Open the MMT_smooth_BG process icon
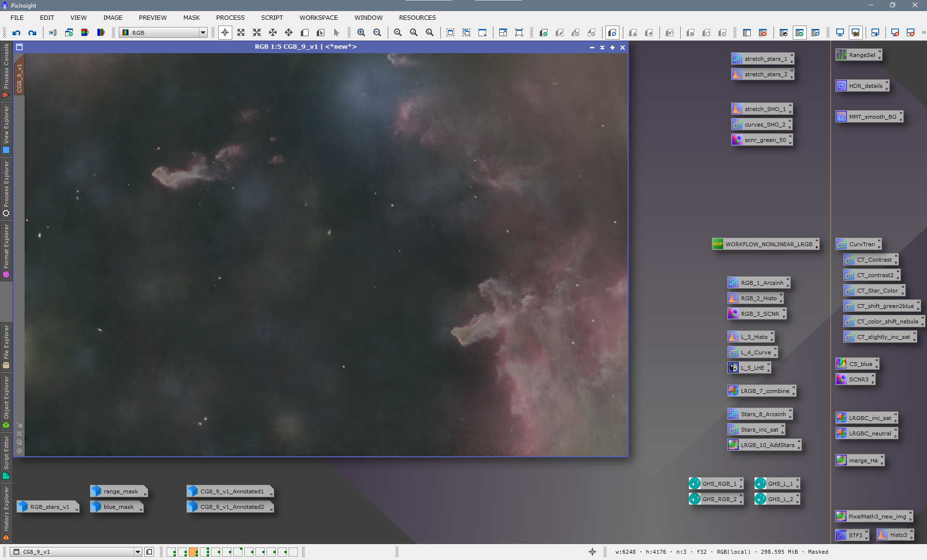 click(869, 117)
